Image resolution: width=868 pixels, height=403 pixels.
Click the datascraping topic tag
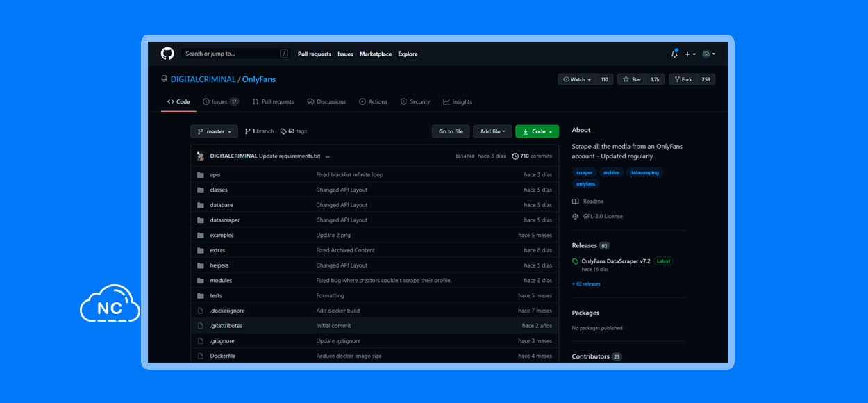pos(644,172)
